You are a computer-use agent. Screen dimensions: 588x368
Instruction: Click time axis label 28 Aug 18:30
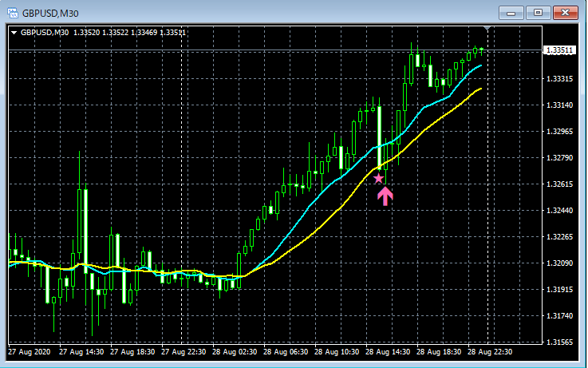[439, 352]
